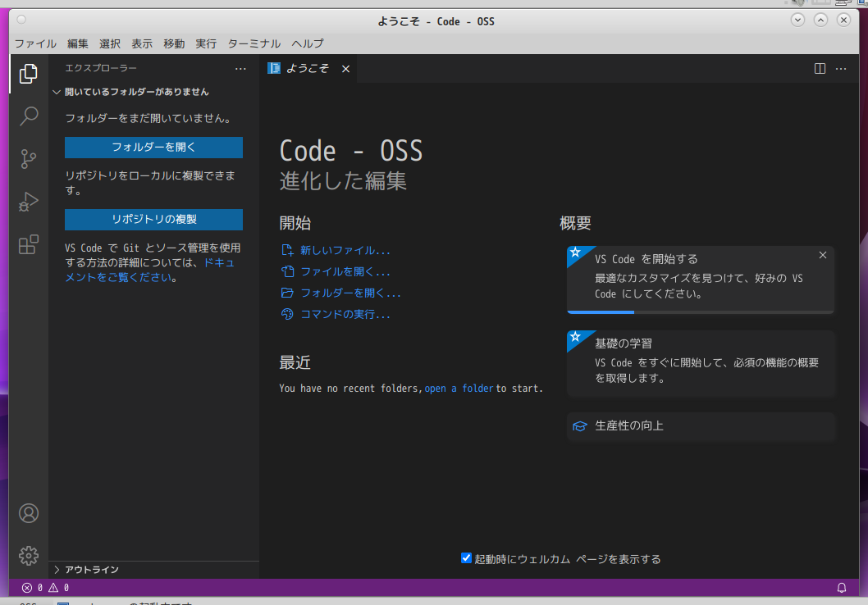Screen dimensions: 868x605
Task: Open explorer panel more actions ellipsis
Action: [240, 69]
